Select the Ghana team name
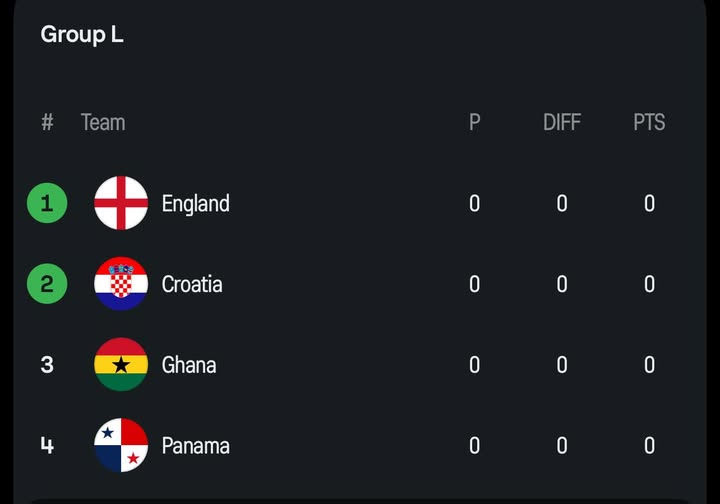Image resolution: width=720 pixels, height=504 pixels. pyautogui.click(x=189, y=365)
